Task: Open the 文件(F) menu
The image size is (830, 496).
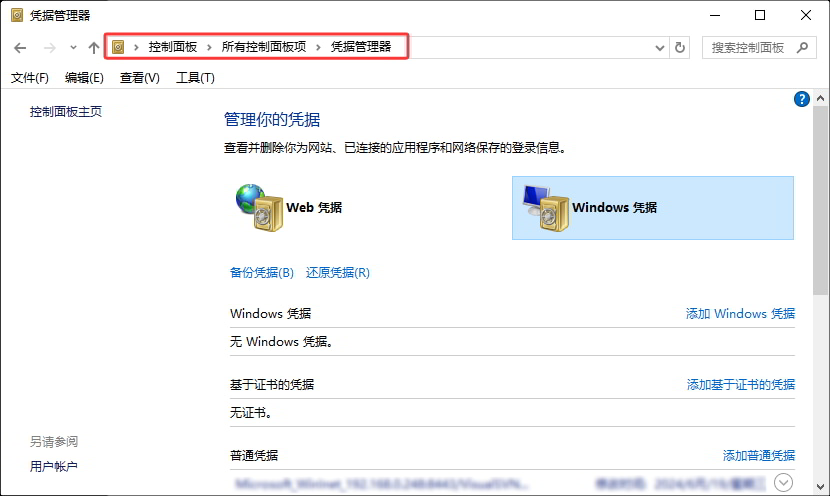Action: 29,78
